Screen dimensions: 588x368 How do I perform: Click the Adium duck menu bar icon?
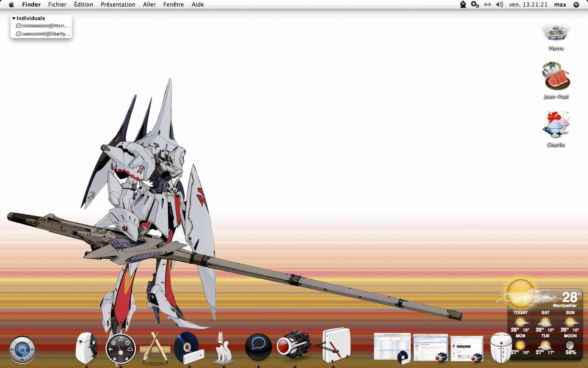pos(463,4)
